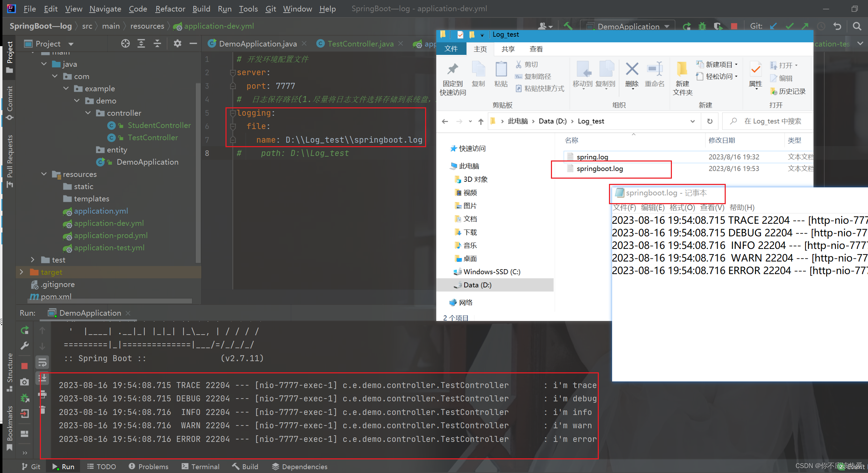Toggle scroll to end in Run console
868x473 pixels.
pyautogui.click(x=43, y=378)
